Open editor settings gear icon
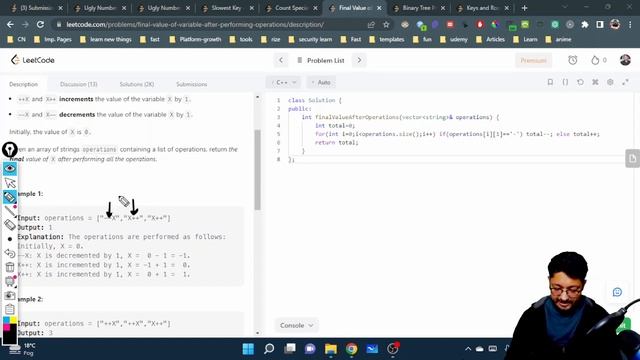640x360 pixels. point(610,82)
